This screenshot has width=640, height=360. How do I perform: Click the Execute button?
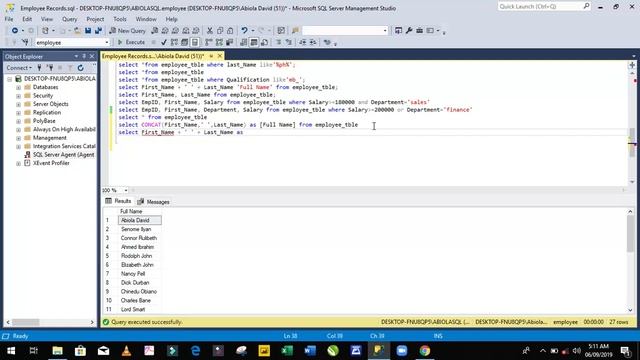click(131, 42)
